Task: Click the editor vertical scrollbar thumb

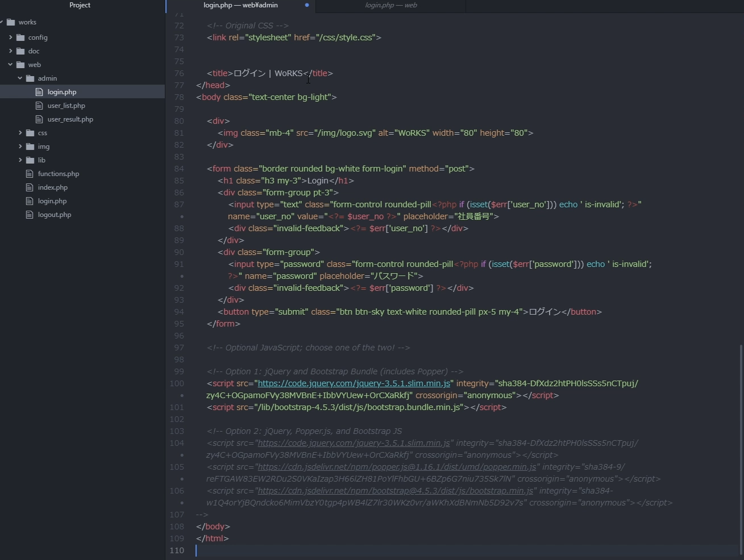Action: (741, 449)
